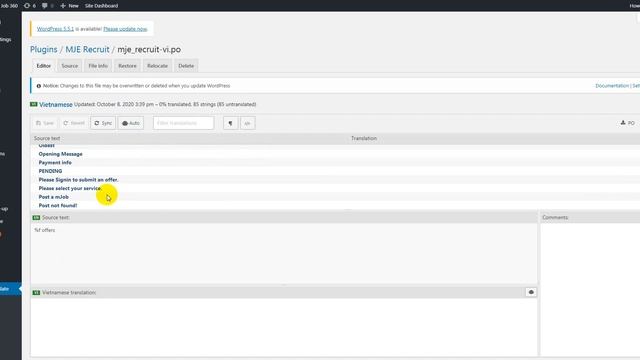This screenshot has width=640, height=360.
Task: Click the icon button in Vietnamese translation header
Action: (531, 292)
